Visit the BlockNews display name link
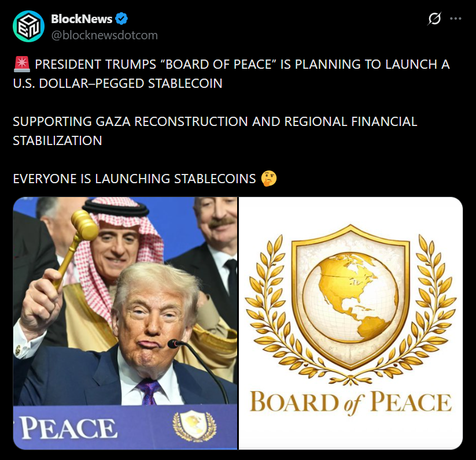 (x=82, y=19)
